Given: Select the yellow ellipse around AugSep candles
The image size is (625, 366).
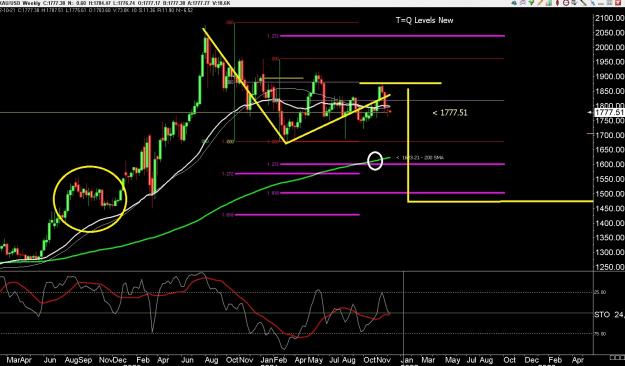Looking at the screenshot, I should click(x=90, y=199).
